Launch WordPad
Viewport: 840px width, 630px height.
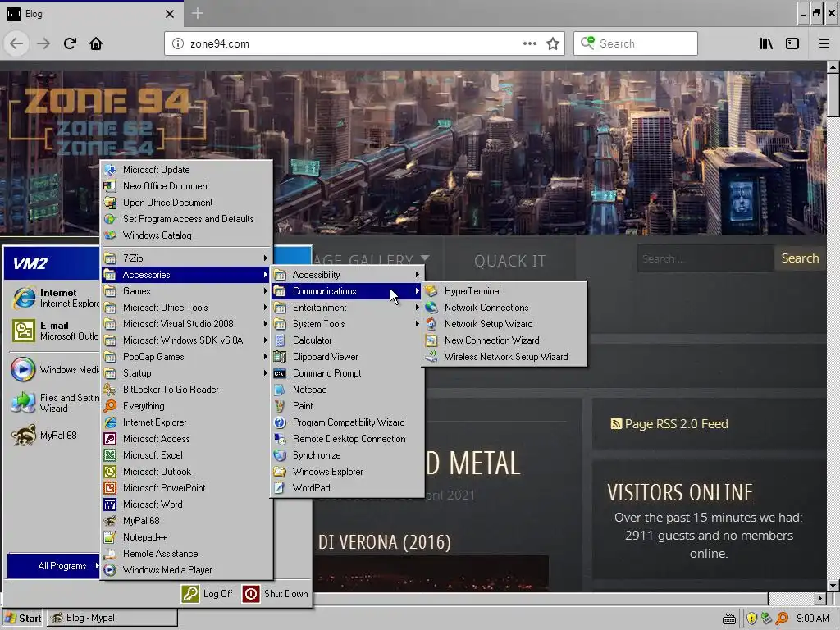(347, 488)
